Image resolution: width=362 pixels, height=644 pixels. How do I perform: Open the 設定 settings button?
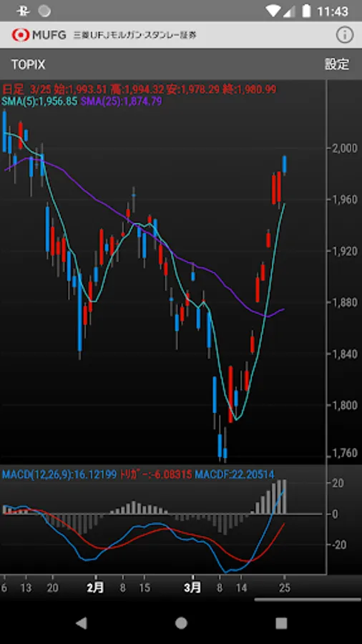tap(336, 64)
